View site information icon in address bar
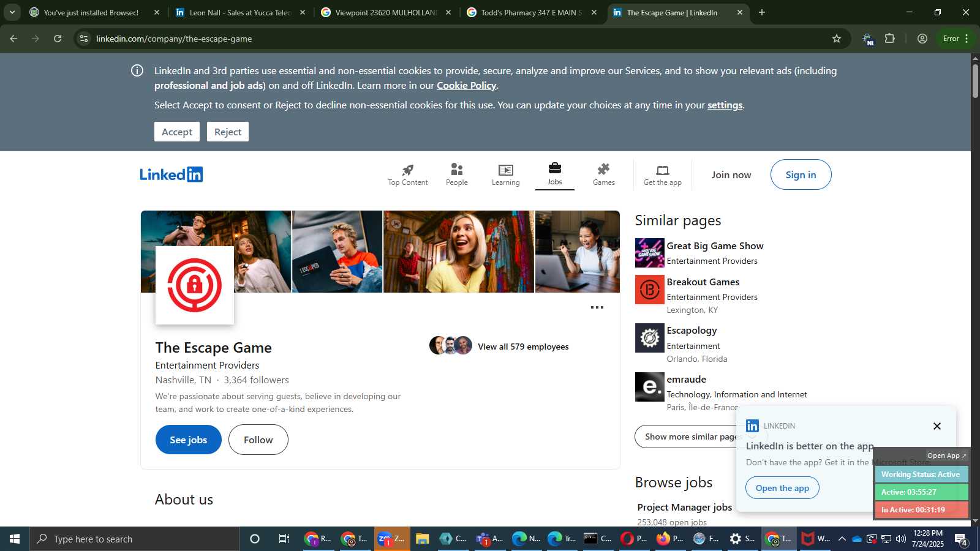Viewport: 980px width, 551px height. tap(84, 39)
